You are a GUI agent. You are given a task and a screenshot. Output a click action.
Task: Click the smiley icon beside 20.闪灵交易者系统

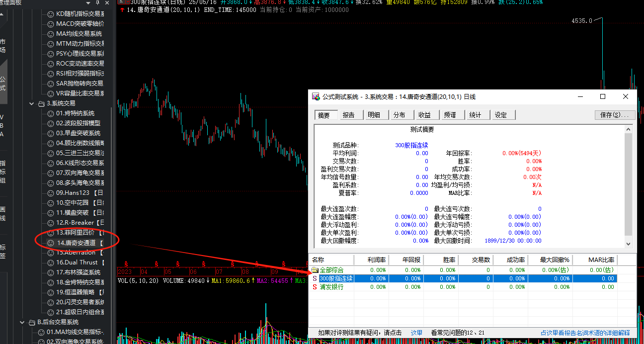click(51, 302)
